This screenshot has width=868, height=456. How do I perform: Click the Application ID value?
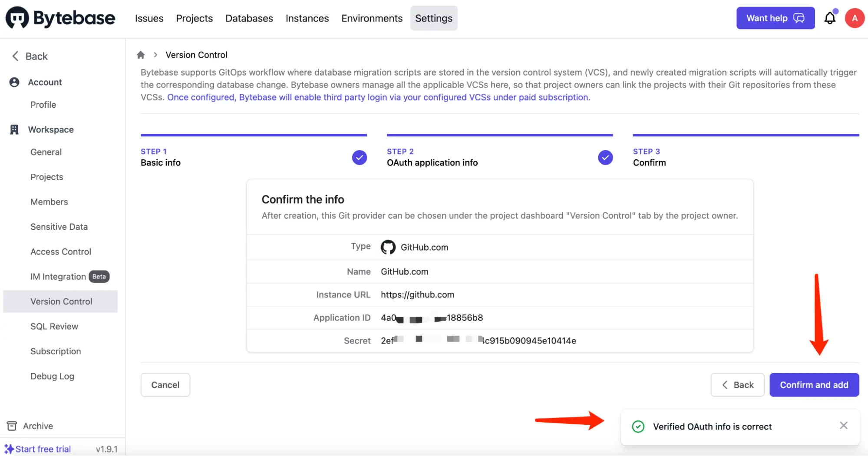[x=432, y=317]
